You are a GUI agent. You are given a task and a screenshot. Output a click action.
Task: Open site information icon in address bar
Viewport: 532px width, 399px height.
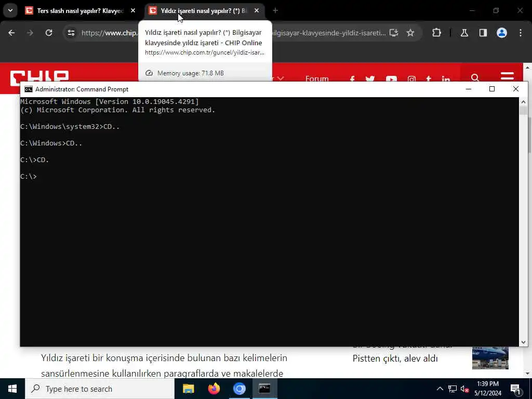71,33
